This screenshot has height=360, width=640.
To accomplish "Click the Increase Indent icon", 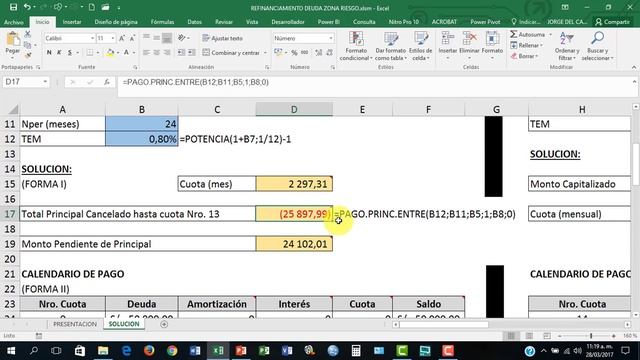I will coord(191,53).
